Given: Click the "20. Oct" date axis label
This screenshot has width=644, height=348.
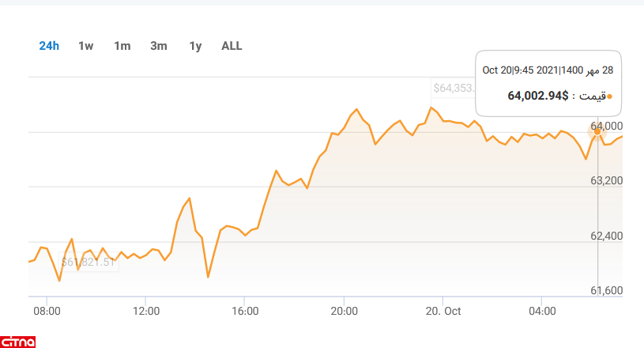Looking at the screenshot, I should pos(443,310).
